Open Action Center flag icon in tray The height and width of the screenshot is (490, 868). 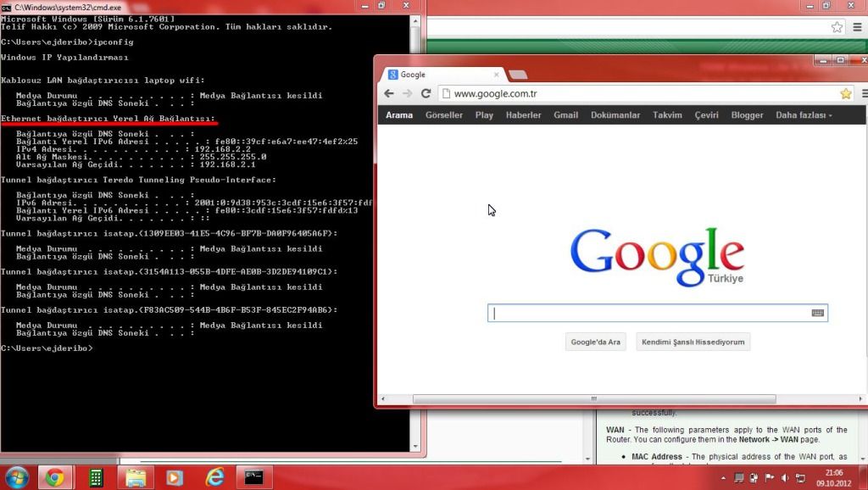coord(770,478)
